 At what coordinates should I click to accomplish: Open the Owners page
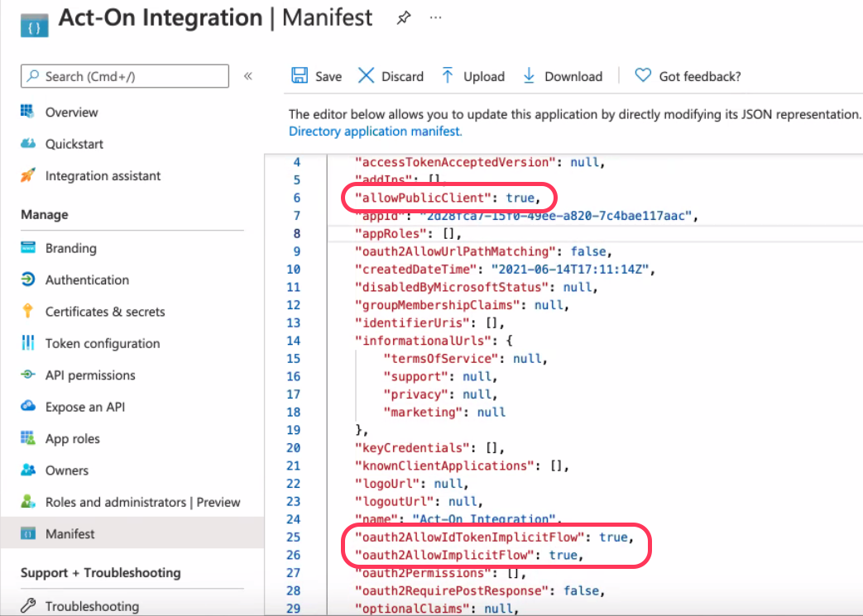pos(66,470)
